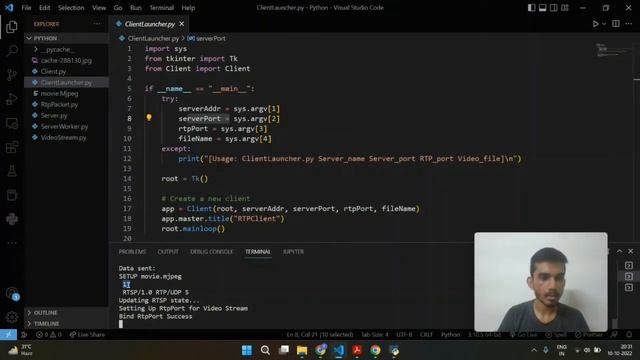Switch to the PROBLEMS panel tab
Viewport: 640px width, 360px height.
point(132,252)
